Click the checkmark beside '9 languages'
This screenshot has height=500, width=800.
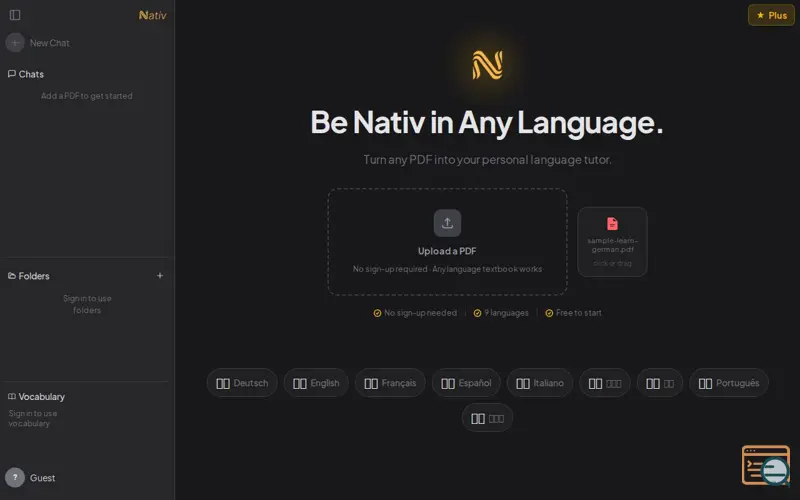pyautogui.click(x=477, y=313)
